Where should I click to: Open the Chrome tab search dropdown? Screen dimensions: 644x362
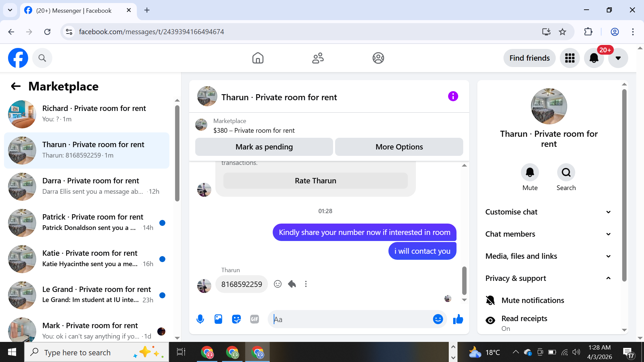(10, 10)
